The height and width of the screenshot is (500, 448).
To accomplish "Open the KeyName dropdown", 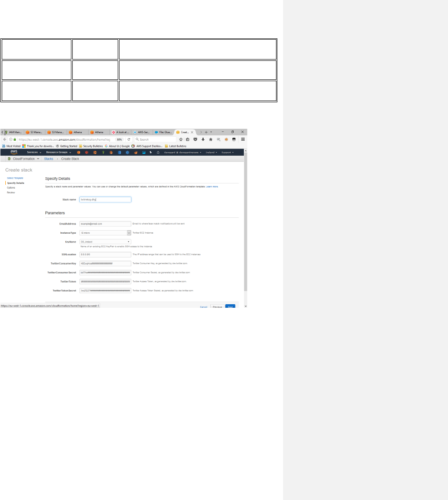I will (x=105, y=242).
